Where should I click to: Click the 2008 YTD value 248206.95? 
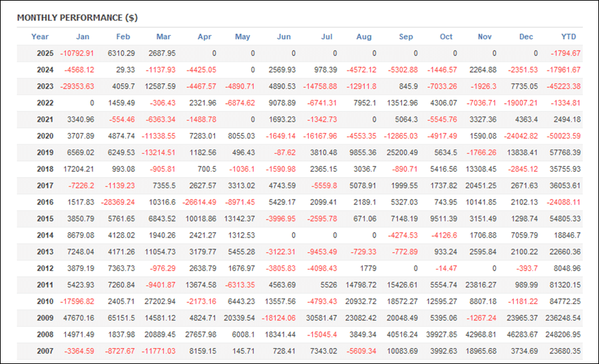coord(563,334)
